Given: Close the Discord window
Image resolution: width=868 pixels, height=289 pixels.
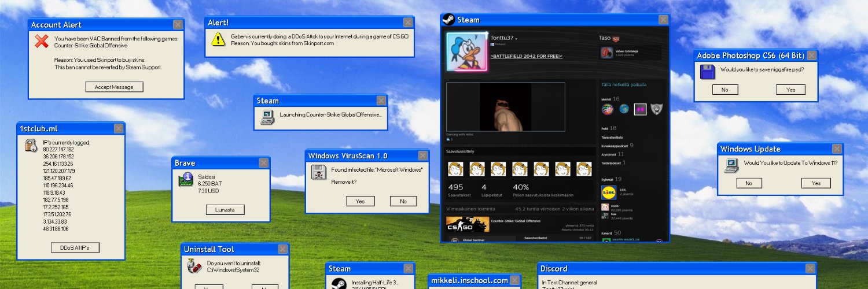Looking at the screenshot, I should [x=810, y=268].
